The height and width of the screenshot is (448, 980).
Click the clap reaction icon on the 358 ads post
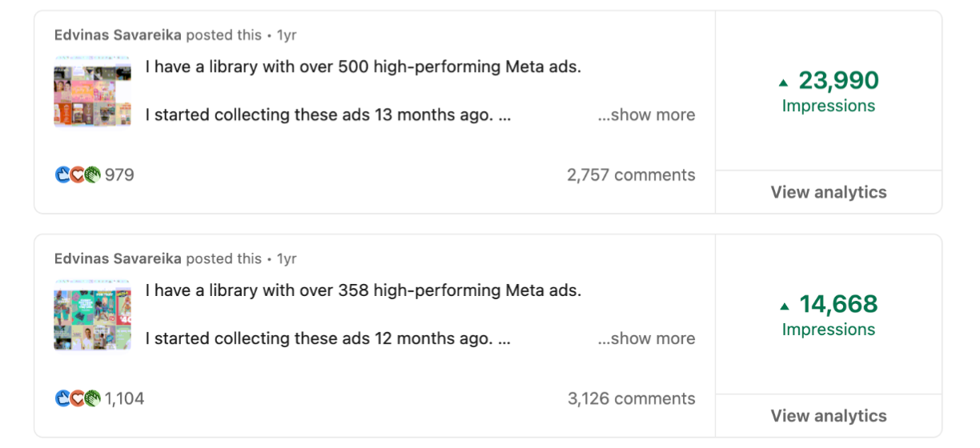(x=92, y=398)
